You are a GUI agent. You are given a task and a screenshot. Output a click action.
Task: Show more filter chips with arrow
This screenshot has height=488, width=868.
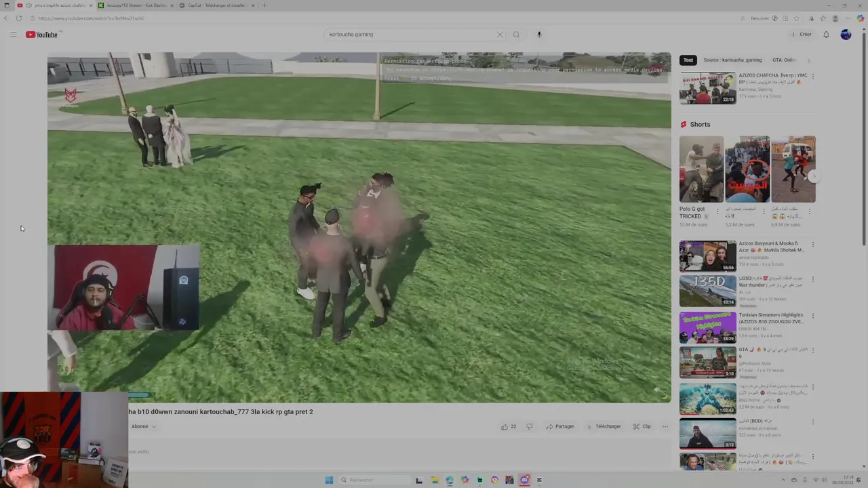pyautogui.click(x=808, y=60)
